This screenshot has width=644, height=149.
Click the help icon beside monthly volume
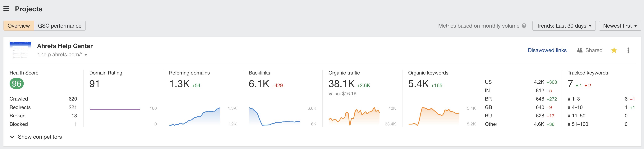pyautogui.click(x=524, y=26)
